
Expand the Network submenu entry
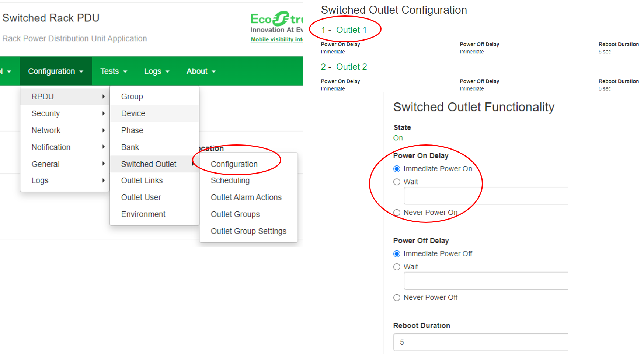click(65, 130)
